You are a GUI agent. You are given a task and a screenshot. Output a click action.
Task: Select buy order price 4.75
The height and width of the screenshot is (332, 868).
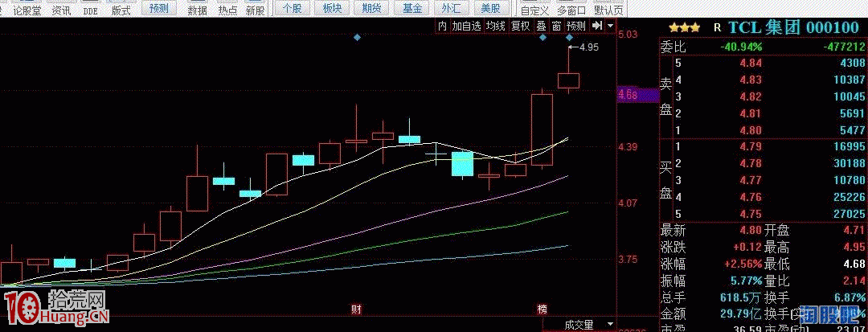pos(751,214)
